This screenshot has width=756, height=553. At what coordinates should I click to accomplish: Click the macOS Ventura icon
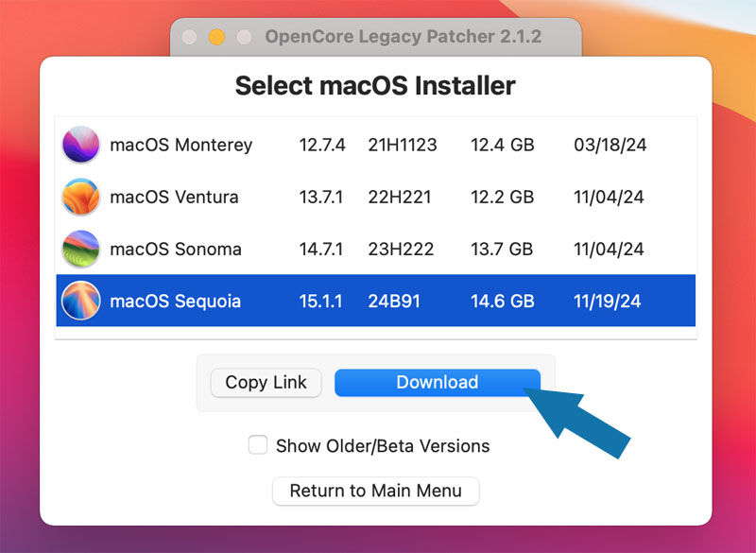pos(80,198)
